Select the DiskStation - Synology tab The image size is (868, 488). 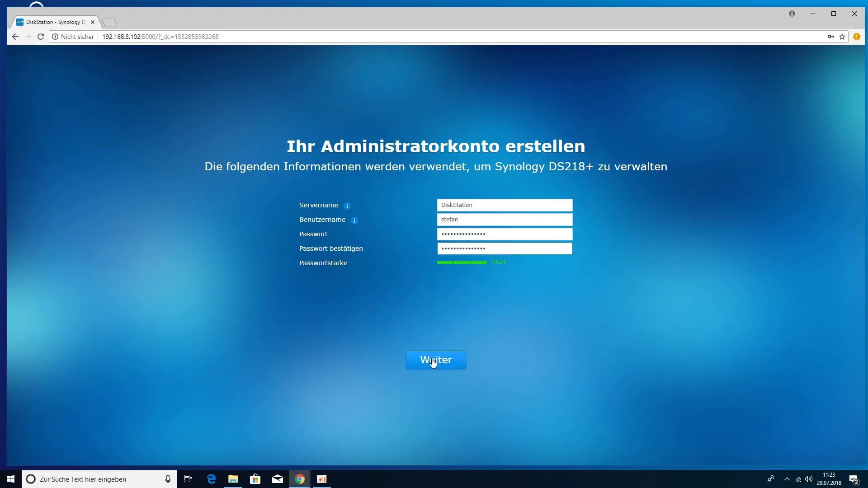[54, 22]
